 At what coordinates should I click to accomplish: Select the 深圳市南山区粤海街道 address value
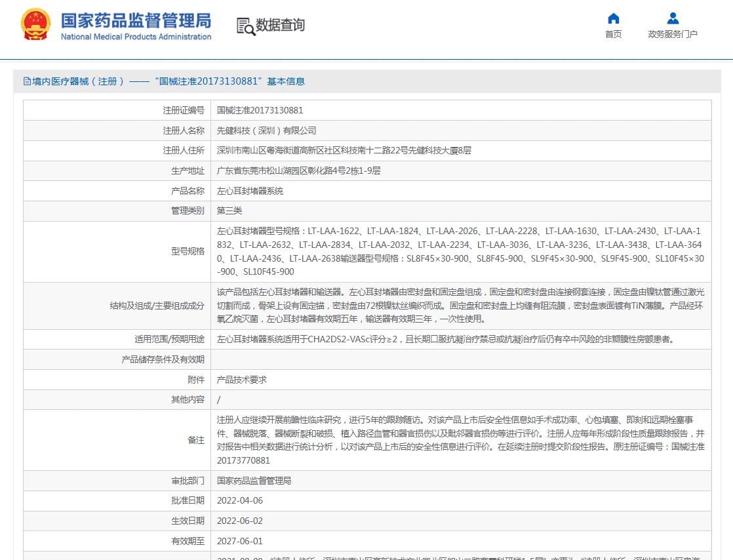click(344, 151)
